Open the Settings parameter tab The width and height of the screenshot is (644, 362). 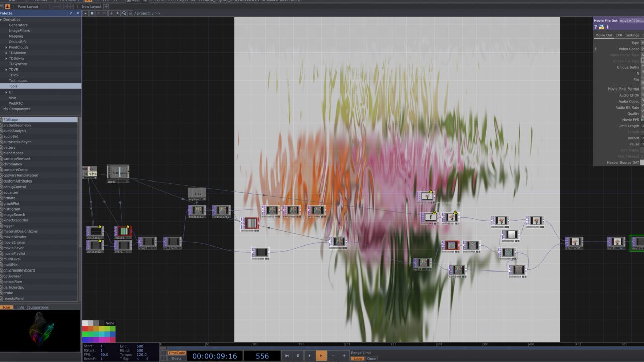pos(632,35)
